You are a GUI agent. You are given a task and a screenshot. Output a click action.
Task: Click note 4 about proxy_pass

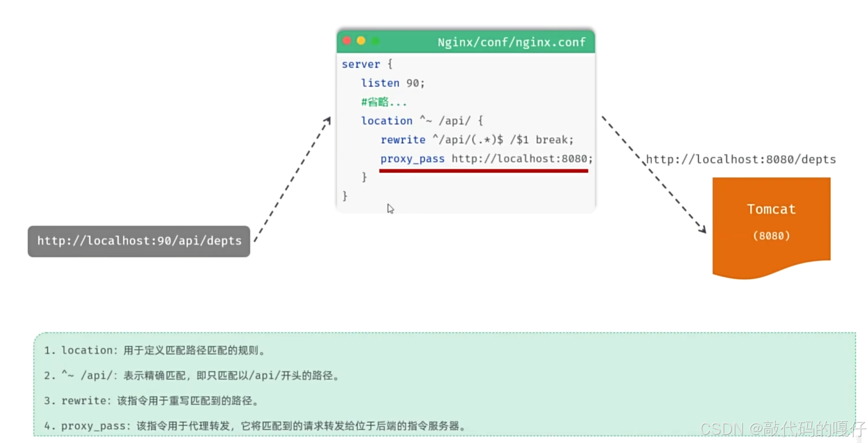click(255, 426)
